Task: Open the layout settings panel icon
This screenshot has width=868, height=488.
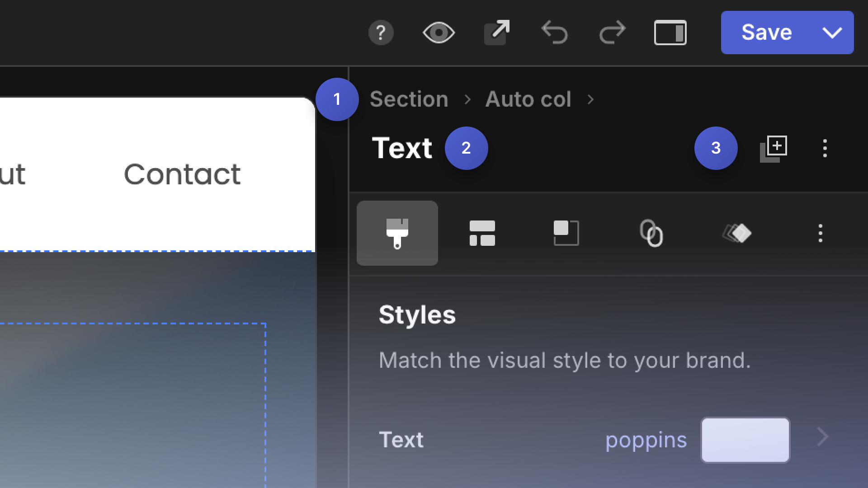Action: click(482, 233)
